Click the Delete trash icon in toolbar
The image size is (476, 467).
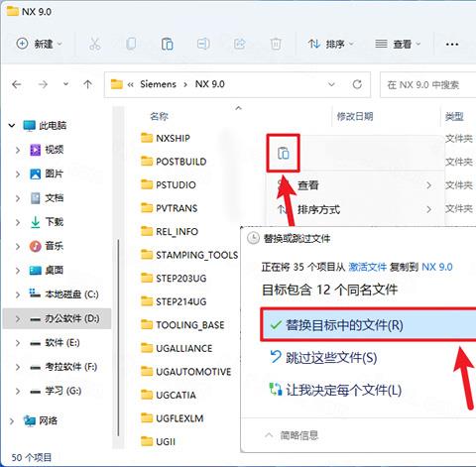(276, 44)
